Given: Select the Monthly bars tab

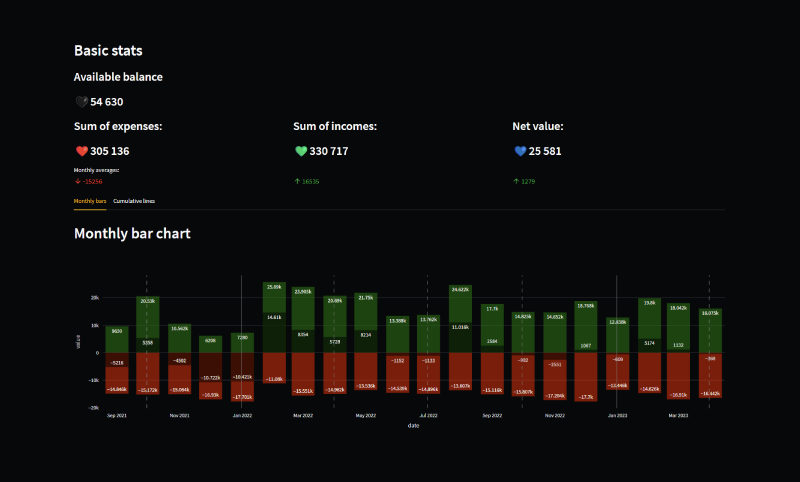Looking at the screenshot, I should (x=90, y=201).
